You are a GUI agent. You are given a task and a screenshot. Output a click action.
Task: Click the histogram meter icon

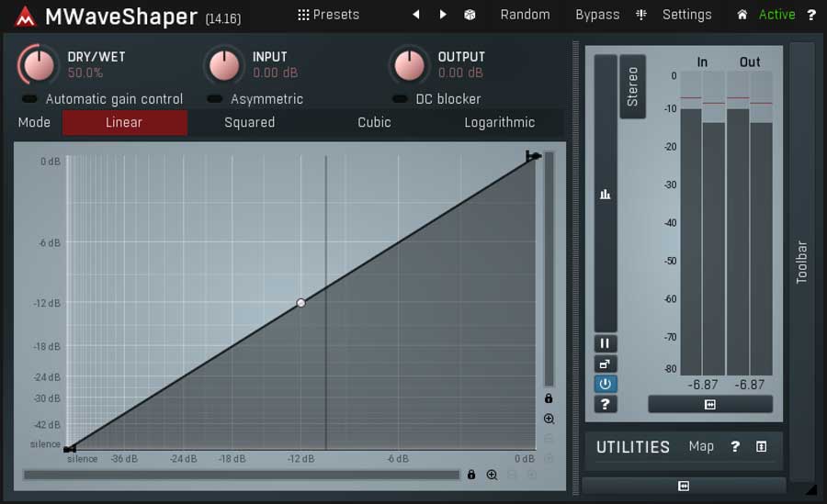605,194
